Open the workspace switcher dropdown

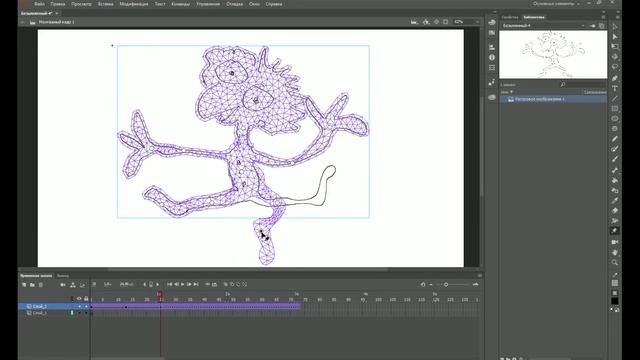coord(556,4)
